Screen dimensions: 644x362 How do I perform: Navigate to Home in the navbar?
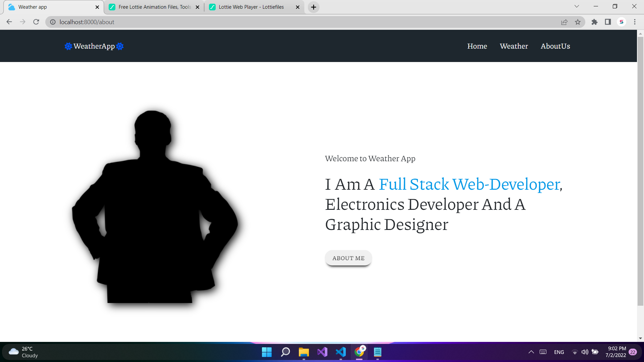[477, 46]
